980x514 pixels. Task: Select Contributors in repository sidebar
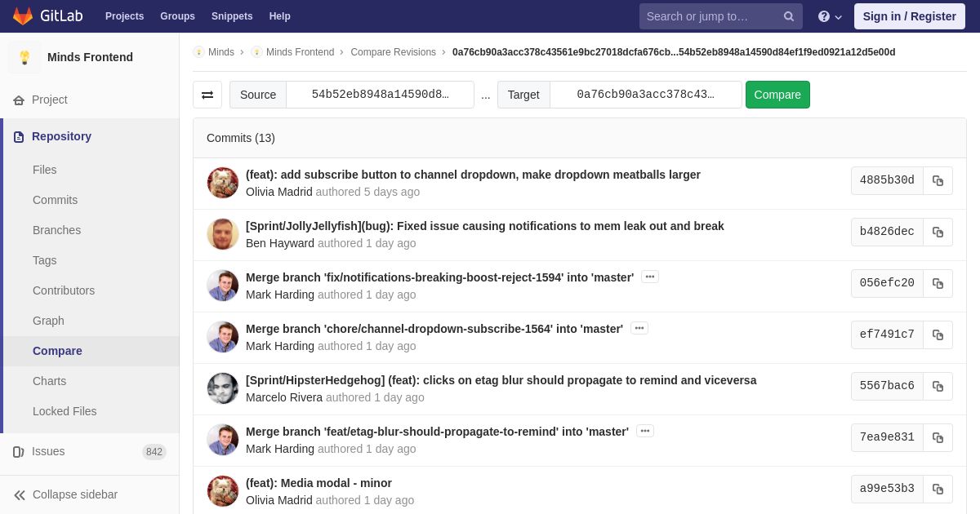pos(64,290)
